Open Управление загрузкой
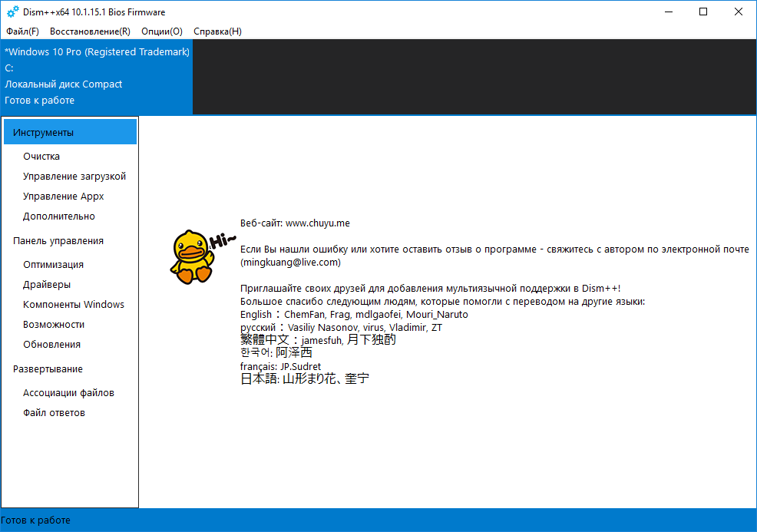 click(x=74, y=177)
